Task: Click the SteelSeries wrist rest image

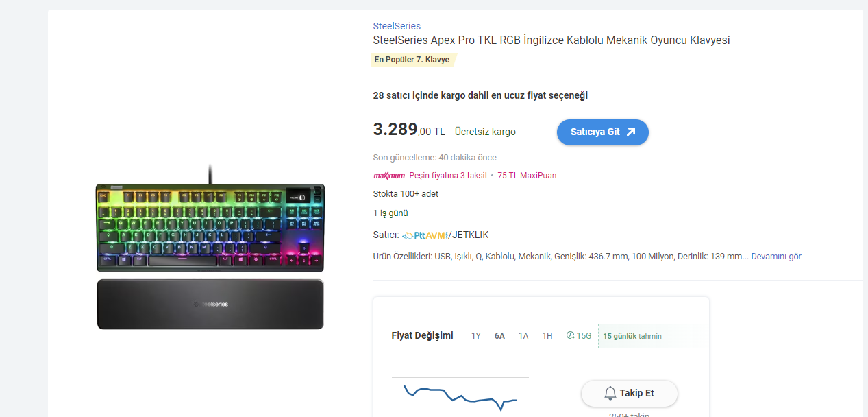Action: [210, 304]
